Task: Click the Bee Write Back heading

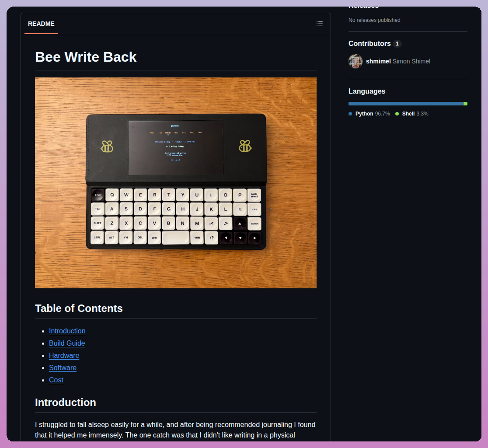Action: (86, 57)
